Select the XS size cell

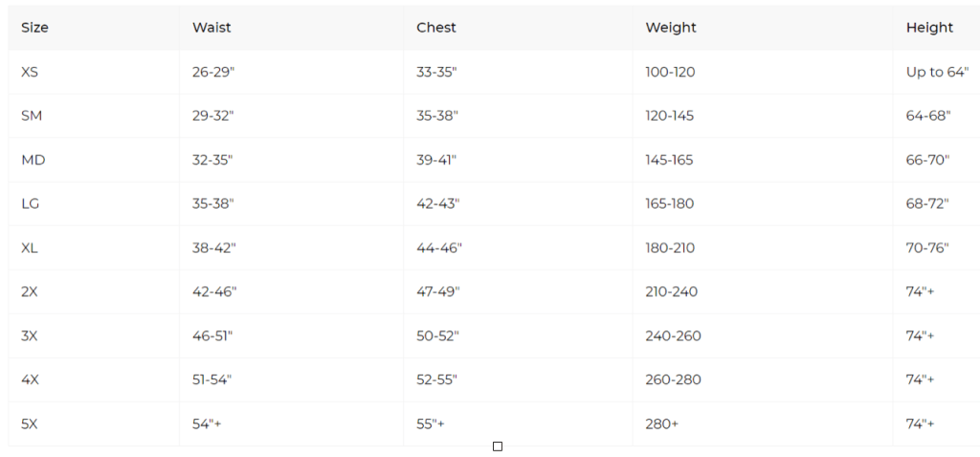(x=30, y=72)
